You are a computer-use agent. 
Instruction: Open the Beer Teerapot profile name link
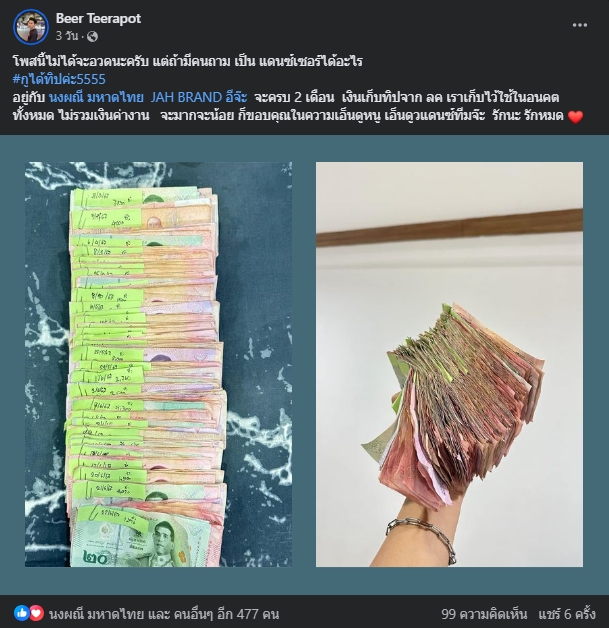[98, 18]
